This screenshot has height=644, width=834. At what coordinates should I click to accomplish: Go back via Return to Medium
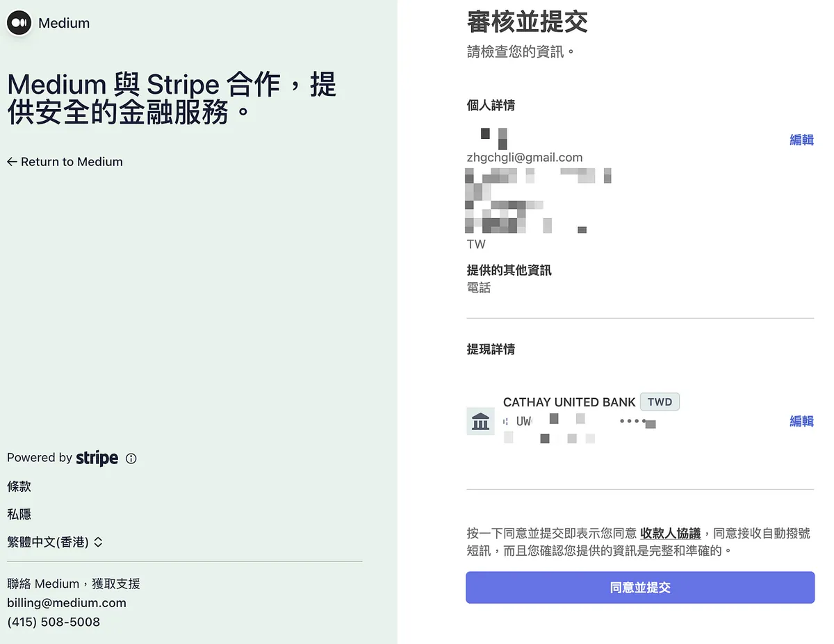pyautogui.click(x=65, y=162)
